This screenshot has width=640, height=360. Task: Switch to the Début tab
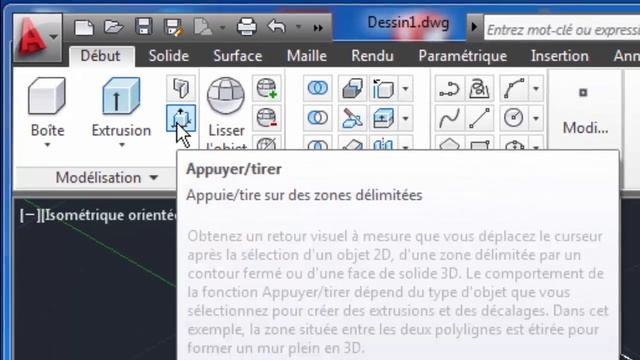pos(100,56)
